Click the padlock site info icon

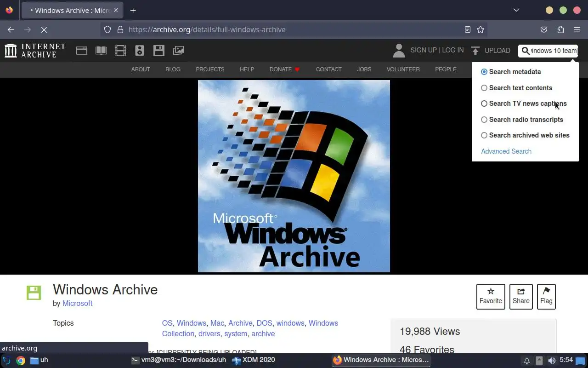click(120, 29)
